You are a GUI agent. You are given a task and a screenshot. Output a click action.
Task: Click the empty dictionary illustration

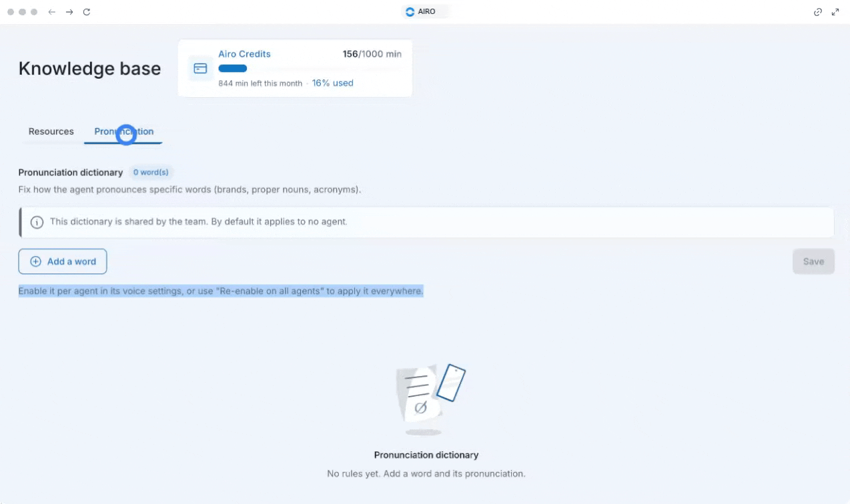tap(426, 399)
